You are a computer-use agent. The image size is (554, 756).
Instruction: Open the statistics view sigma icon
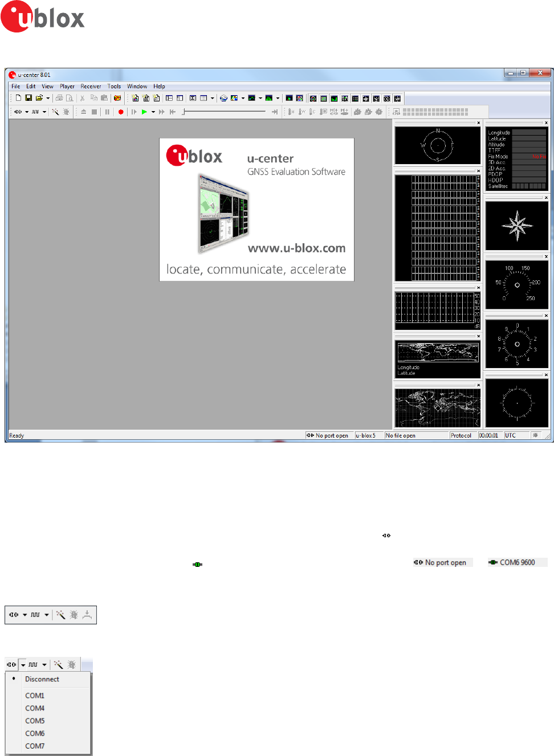click(x=193, y=98)
